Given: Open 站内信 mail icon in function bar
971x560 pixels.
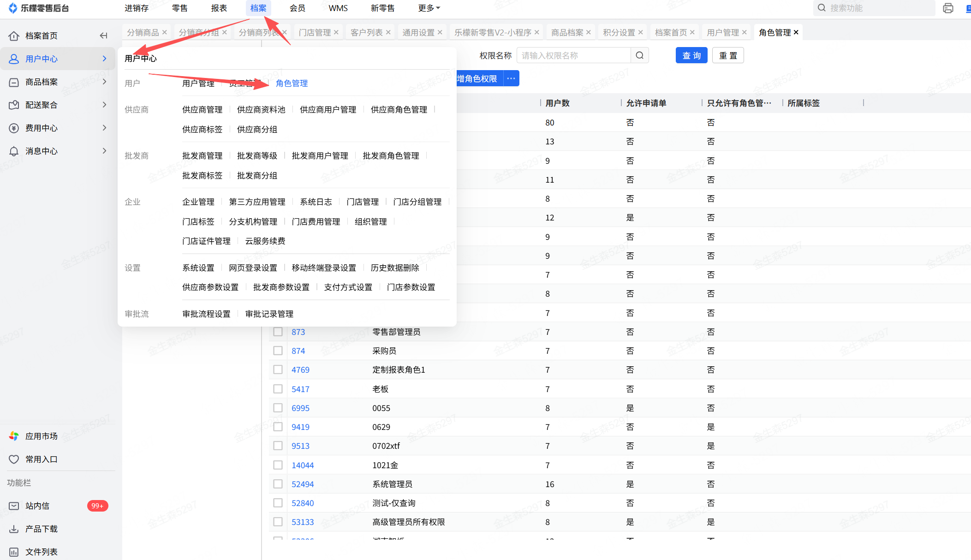Looking at the screenshot, I should [x=14, y=506].
